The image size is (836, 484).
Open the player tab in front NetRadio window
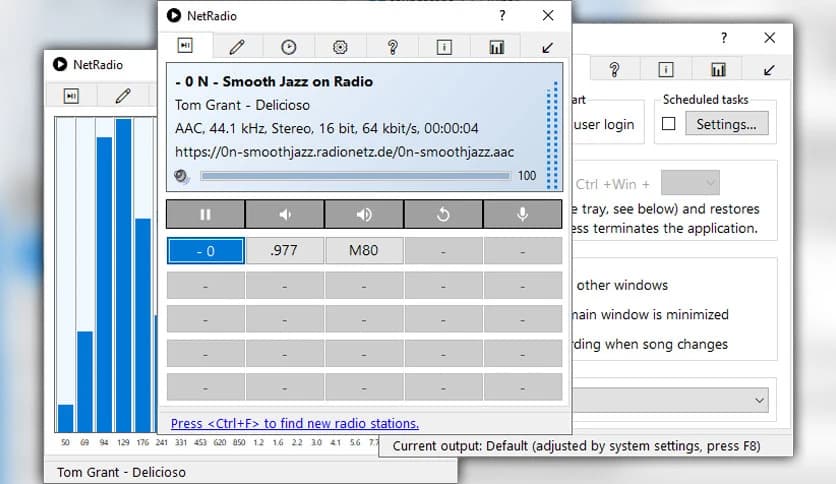[186, 45]
